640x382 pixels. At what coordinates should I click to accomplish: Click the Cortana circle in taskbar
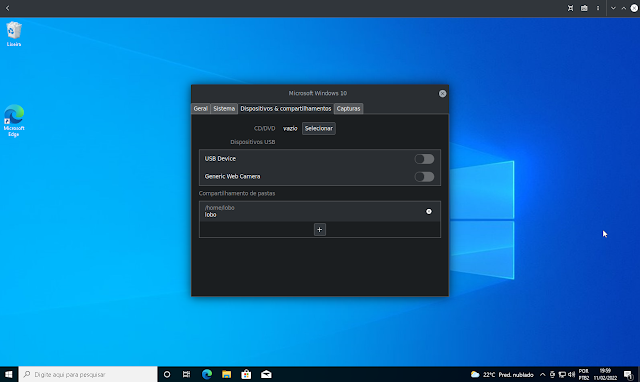pos(167,374)
